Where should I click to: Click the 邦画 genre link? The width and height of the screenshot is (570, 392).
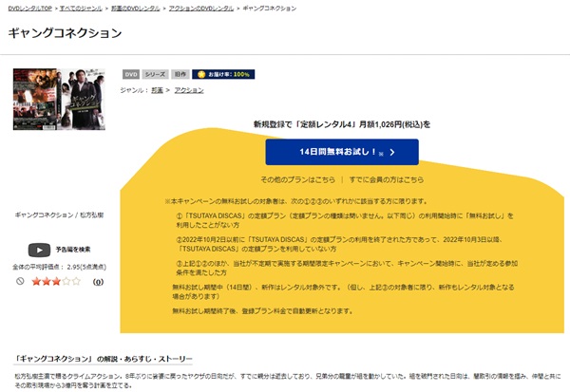[157, 90]
